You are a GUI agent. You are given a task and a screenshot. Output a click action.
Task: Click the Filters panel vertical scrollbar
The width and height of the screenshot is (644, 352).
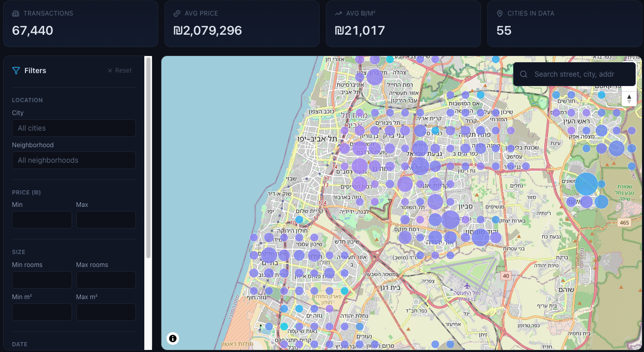(x=148, y=158)
